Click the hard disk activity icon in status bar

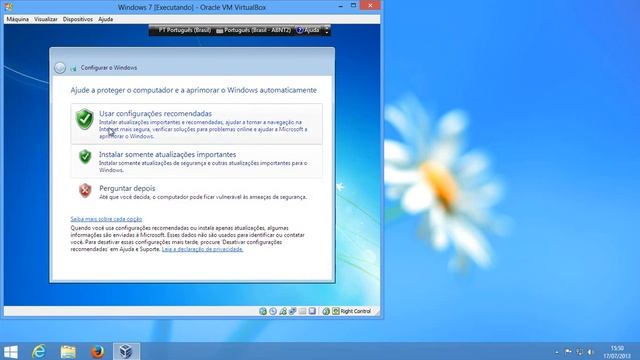263,311
